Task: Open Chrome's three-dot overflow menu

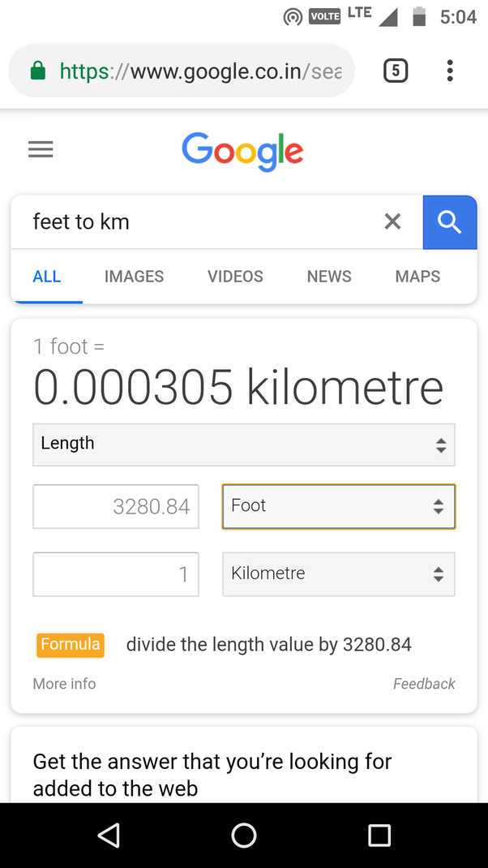Action: (450, 71)
